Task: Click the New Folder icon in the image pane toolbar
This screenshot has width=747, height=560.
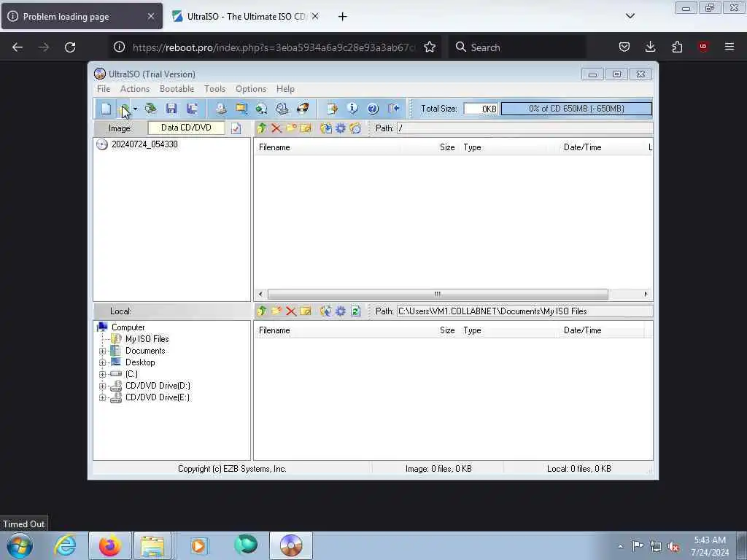Action: click(291, 128)
